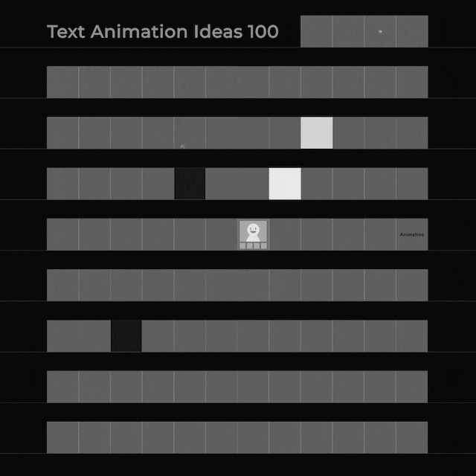476x476 pixels.
Task: Select the header tile with the white dot
Action: [380, 31]
